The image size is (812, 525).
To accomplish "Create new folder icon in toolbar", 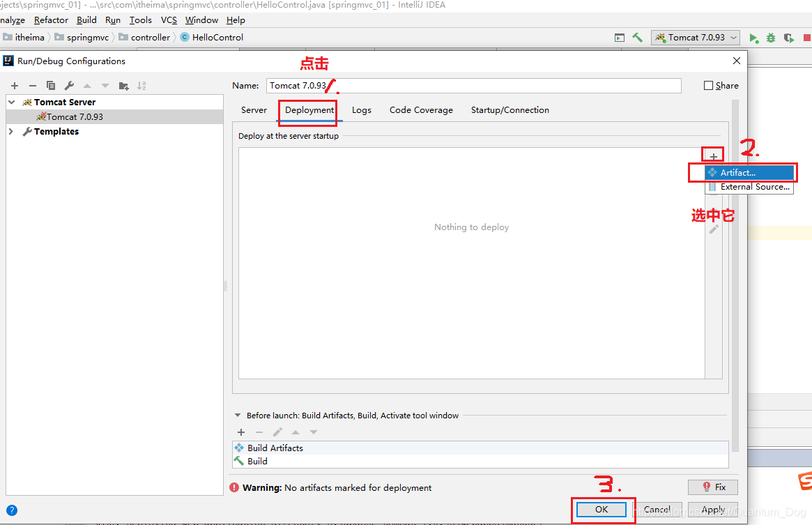I will [124, 86].
